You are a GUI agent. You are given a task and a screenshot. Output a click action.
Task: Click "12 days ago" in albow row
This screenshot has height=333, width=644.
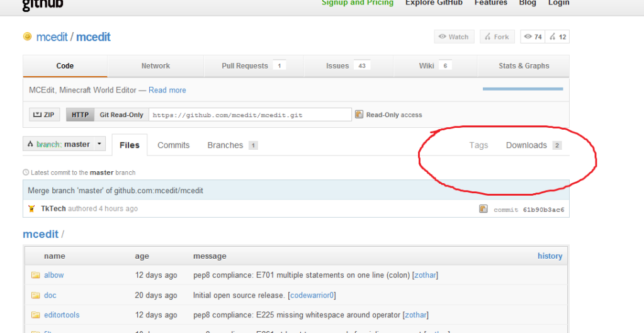(x=156, y=274)
